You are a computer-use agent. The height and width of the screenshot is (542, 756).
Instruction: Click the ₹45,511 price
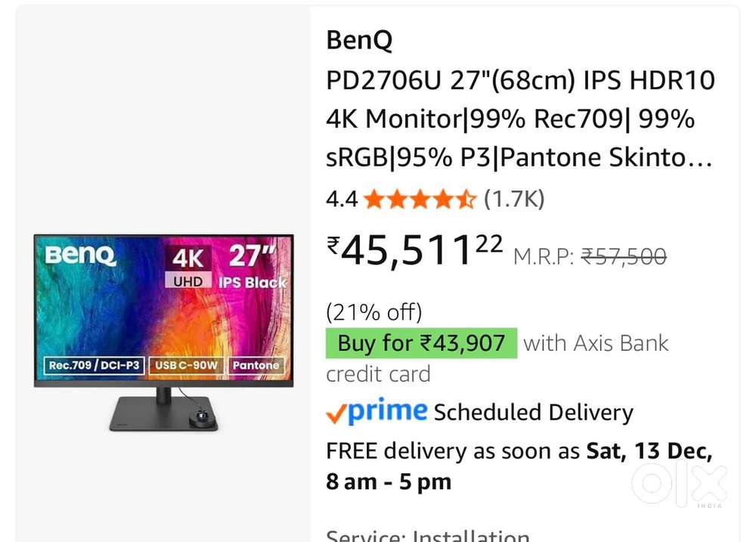[x=414, y=250]
